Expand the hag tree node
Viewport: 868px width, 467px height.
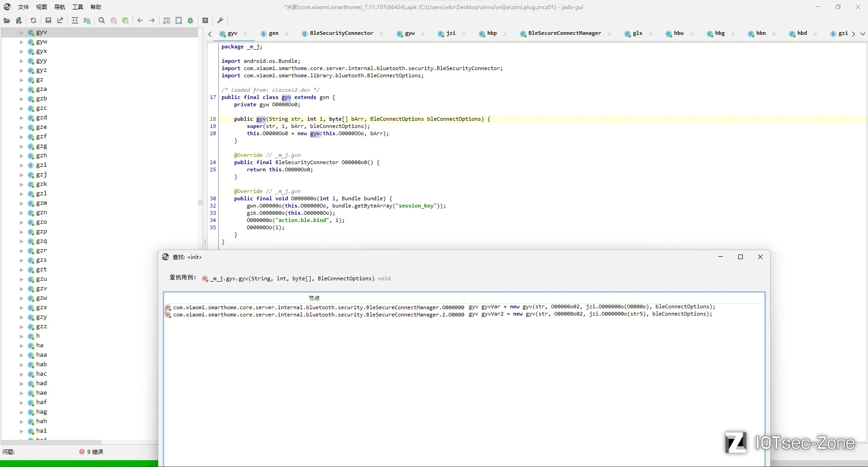(x=21, y=412)
